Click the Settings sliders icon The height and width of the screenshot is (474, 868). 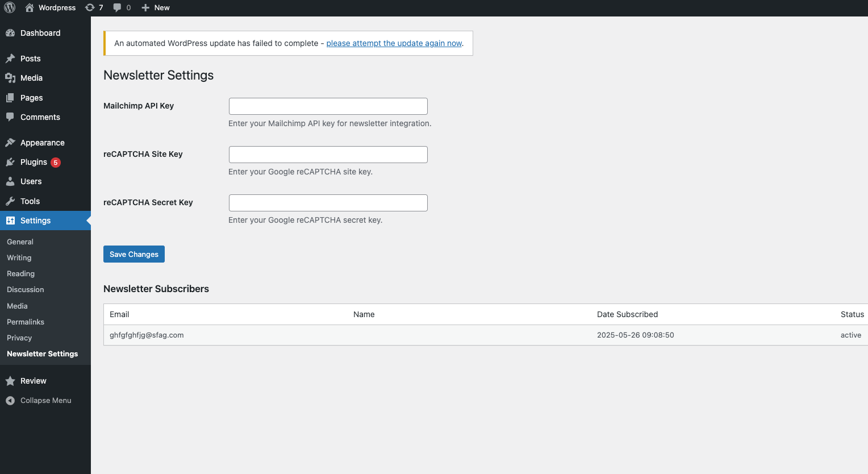10,221
